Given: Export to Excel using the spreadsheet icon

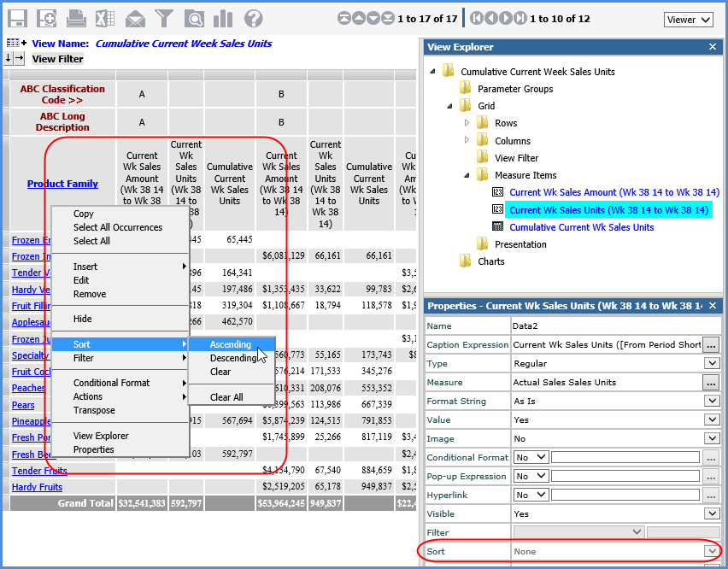Looking at the screenshot, I should (104, 18).
